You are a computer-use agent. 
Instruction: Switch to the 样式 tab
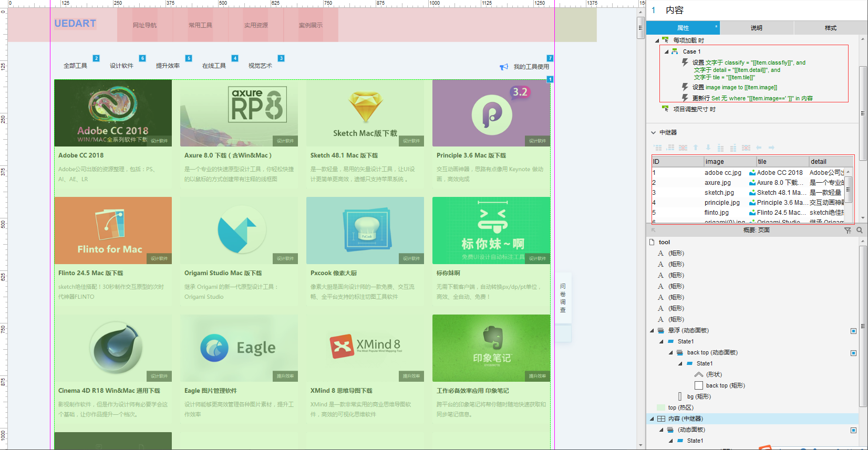tap(830, 28)
